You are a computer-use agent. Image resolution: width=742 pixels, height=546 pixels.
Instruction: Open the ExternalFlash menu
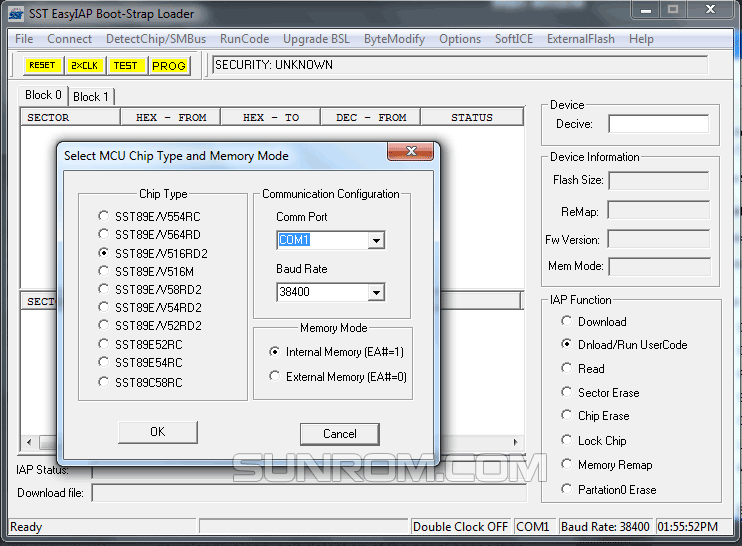coord(581,39)
